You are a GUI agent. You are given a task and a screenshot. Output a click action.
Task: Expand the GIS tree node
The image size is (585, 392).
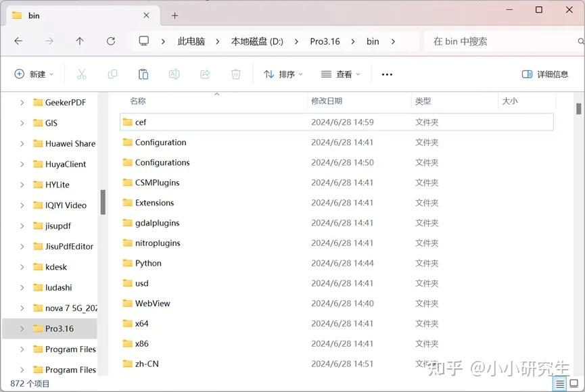22,123
